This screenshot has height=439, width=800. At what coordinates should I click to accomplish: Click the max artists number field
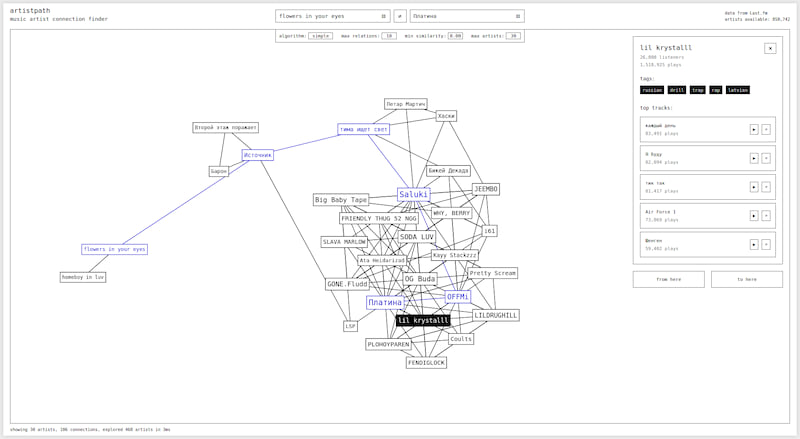512,35
